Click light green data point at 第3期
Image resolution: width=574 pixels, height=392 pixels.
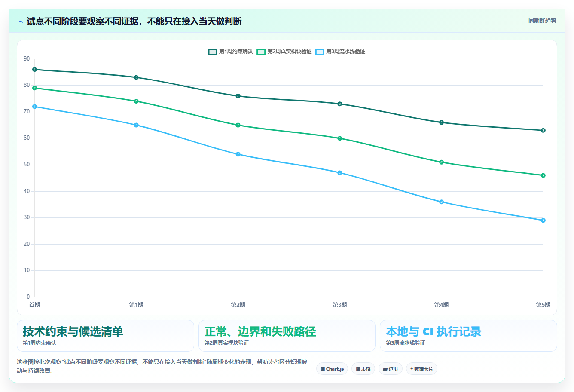340,138
